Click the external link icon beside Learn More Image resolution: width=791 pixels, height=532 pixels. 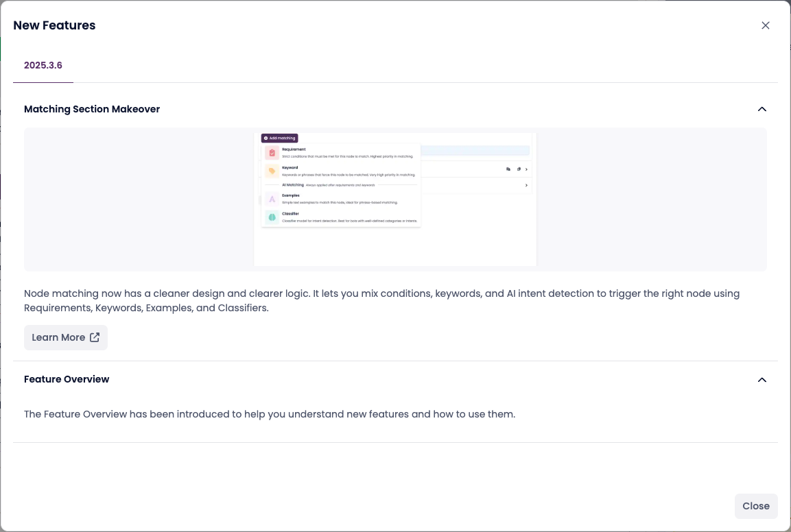pos(95,337)
